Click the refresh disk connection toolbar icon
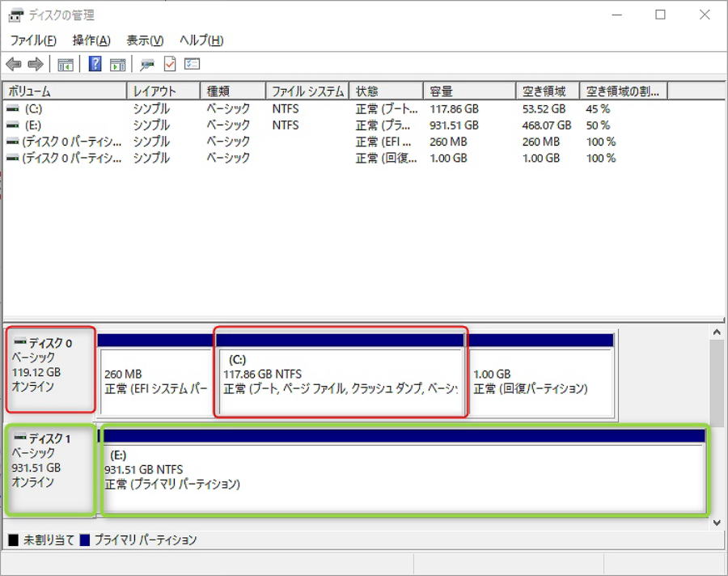The image size is (728, 576). click(x=147, y=65)
